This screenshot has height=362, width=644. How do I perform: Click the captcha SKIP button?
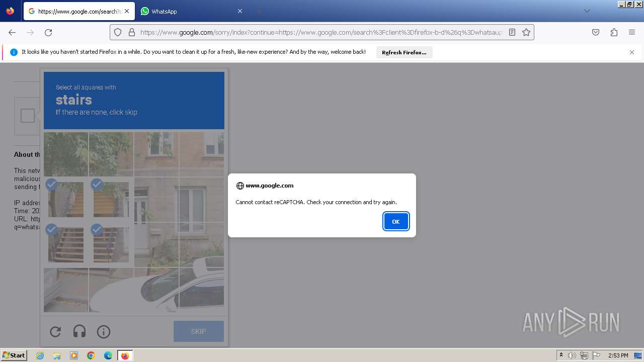point(199,331)
